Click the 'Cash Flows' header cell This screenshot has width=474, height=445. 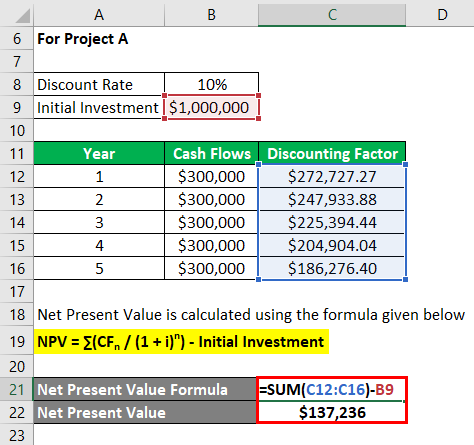(x=211, y=153)
